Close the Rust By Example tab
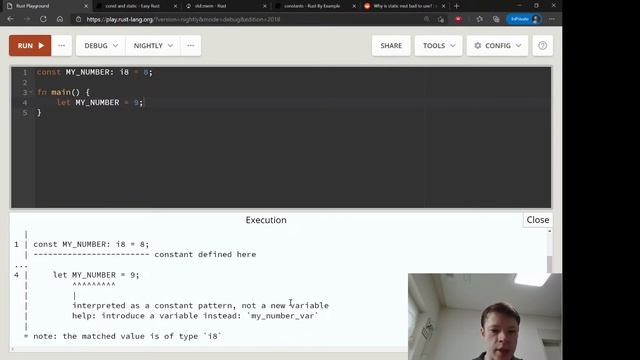Image resolution: width=640 pixels, height=360 pixels. tap(354, 6)
